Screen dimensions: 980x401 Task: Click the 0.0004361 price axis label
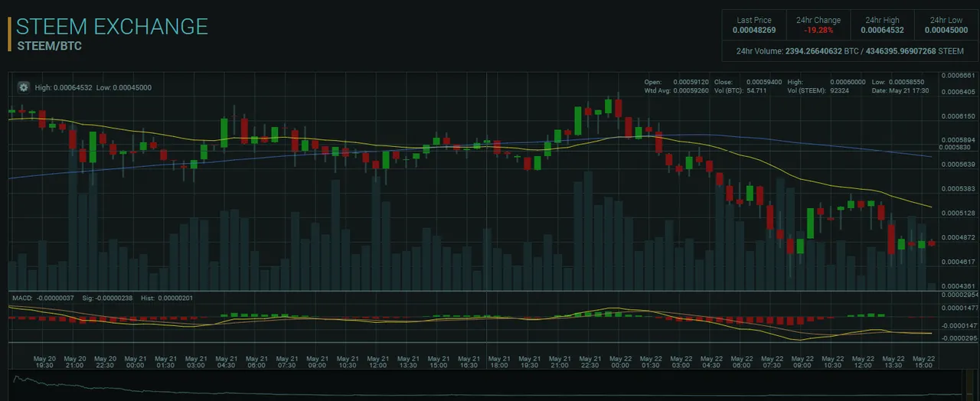point(959,285)
